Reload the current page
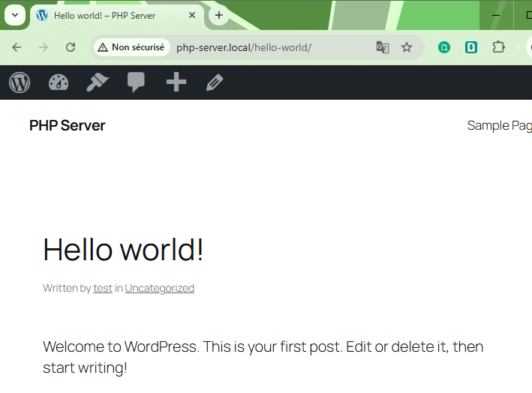 click(71, 47)
